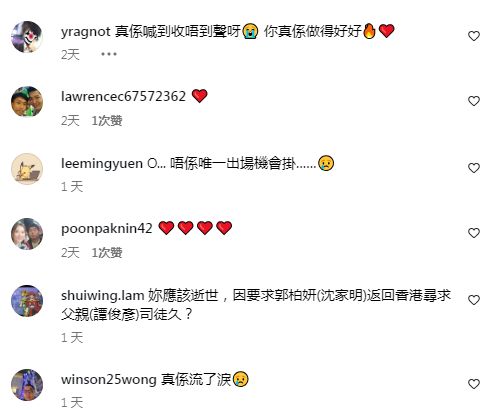Tap the heart beside leemingyuen's comment
The height and width of the screenshot is (410, 481).
click(x=473, y=168)
